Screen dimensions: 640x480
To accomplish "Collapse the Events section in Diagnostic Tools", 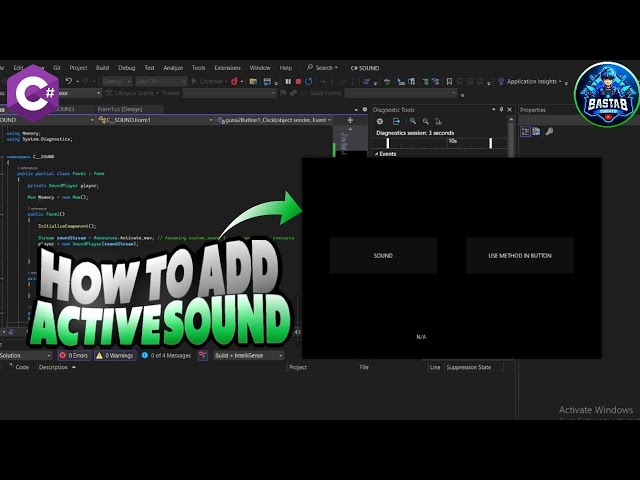I will coord(376,154).
